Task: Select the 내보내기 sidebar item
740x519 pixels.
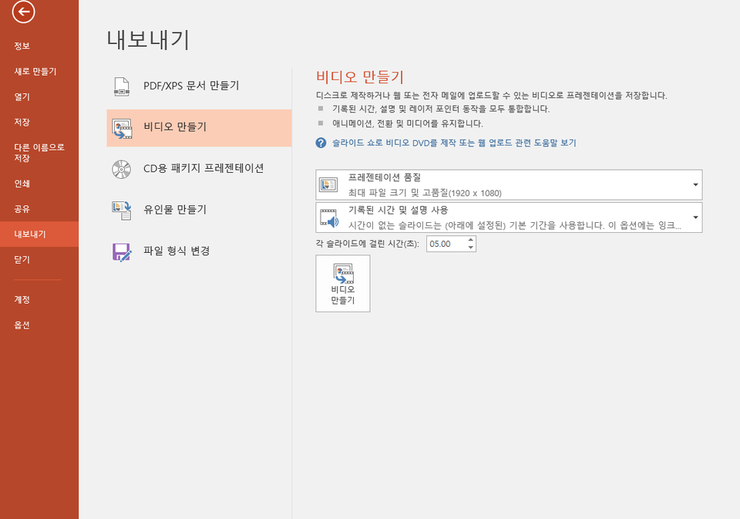Action: pos(39,234)
